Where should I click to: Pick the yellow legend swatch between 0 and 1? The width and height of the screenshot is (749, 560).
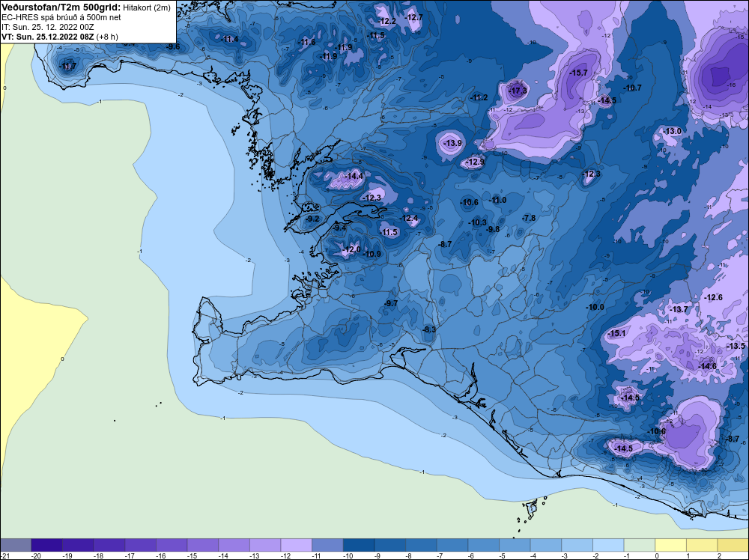click(x=670, y=545)
